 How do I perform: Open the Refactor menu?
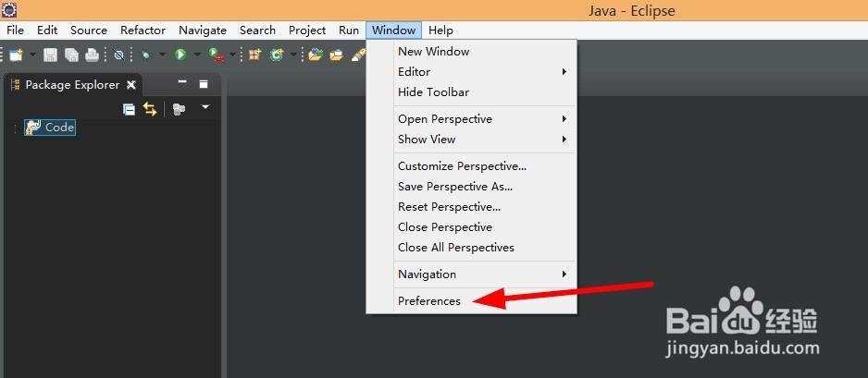point(143,30)
